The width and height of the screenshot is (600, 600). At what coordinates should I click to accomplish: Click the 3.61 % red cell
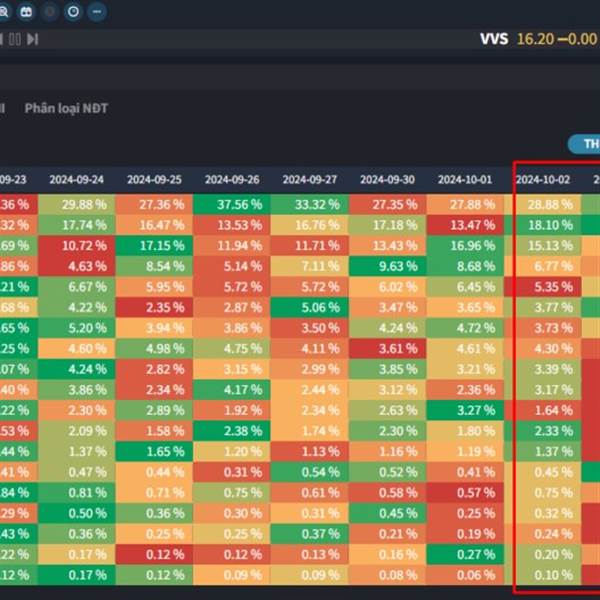[x=387, y=349]
